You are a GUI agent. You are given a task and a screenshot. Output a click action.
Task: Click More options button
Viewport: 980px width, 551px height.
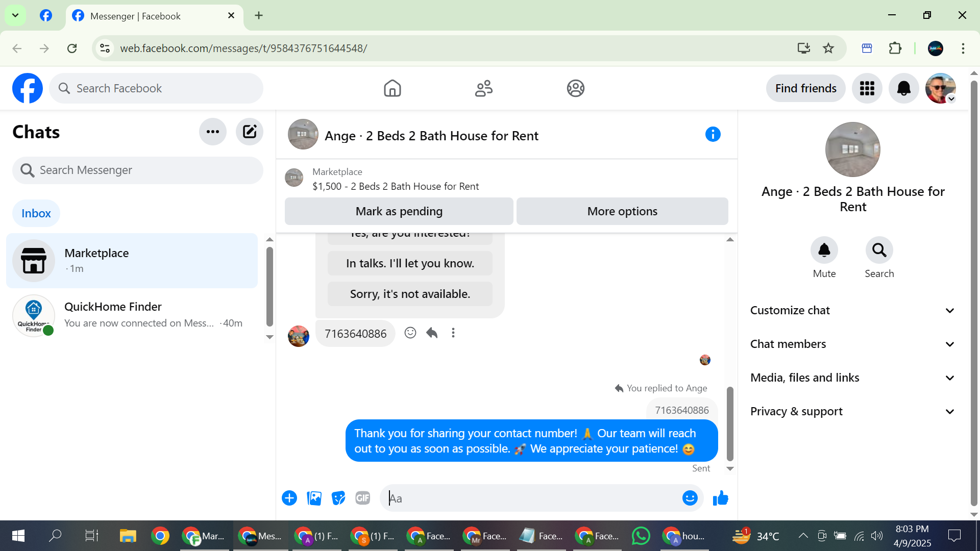point(622,211)
